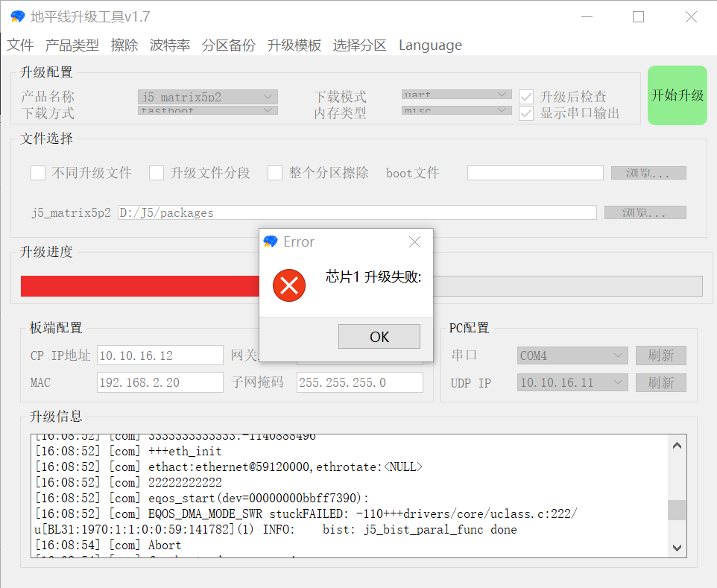
Task: Click the app logo in title bar
Action: [x=17, y=17]
